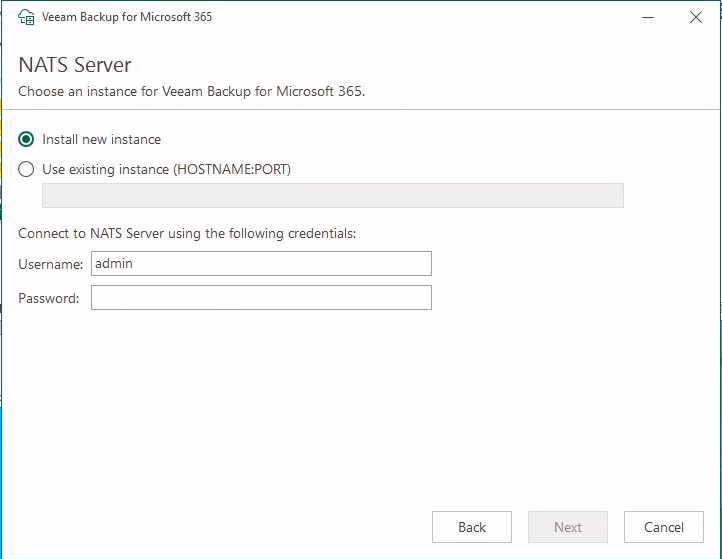This screenshot has height=559, width=722.
Task: Click the "Install new instance" label text
Action: [x=101, y=139]
